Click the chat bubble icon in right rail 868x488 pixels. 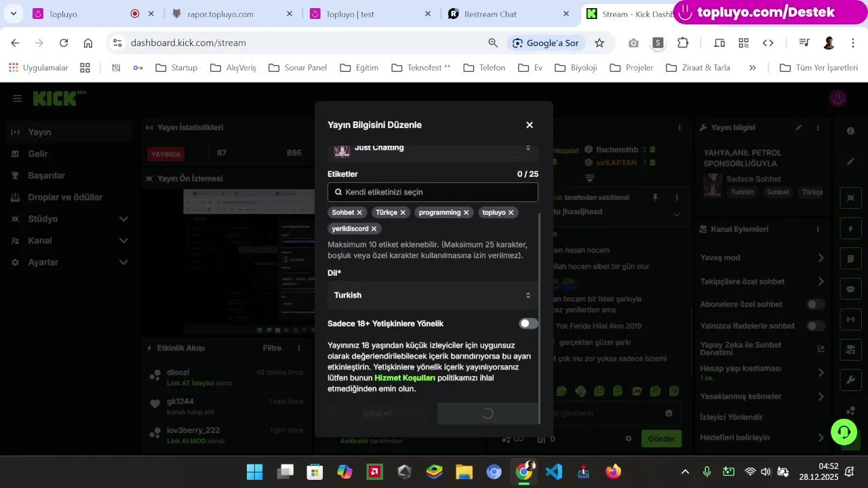coord(851,289)
